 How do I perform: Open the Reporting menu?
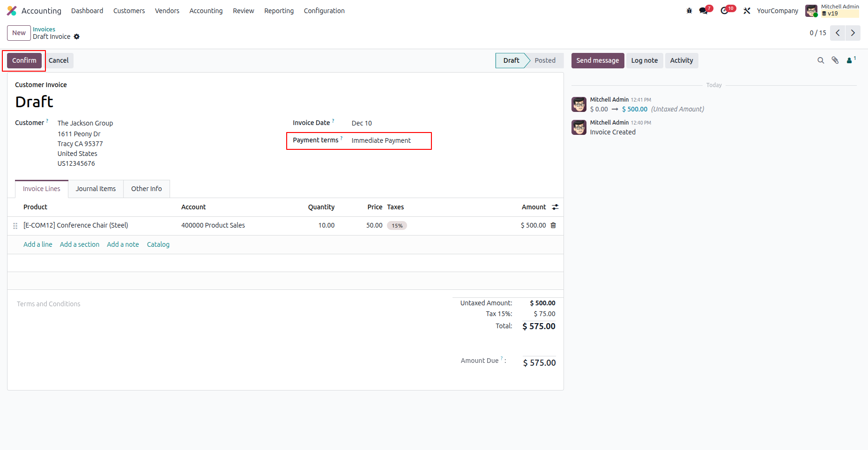click(x=279, y=11)
